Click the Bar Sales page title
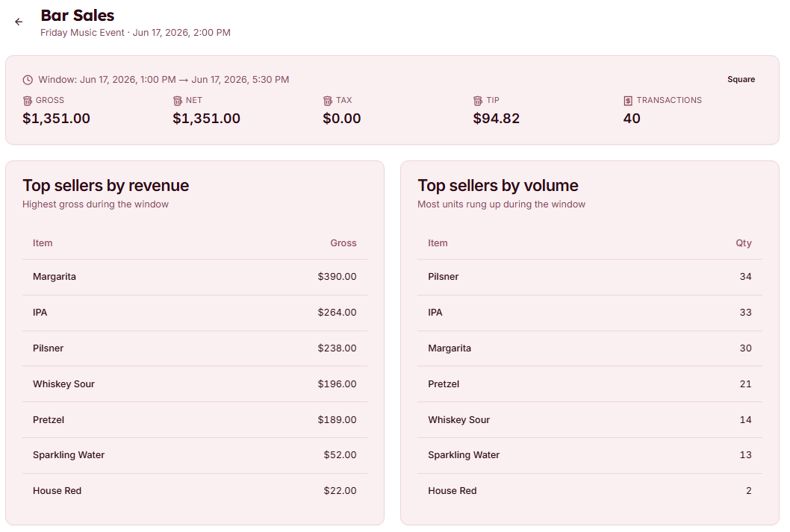Image resolution: width=790 pixels, height=532 pixels. tap(78, 16)
